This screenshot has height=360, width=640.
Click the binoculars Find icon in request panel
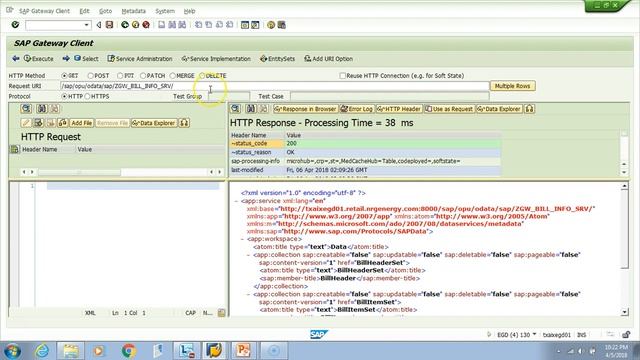click(x=41, y=109)
